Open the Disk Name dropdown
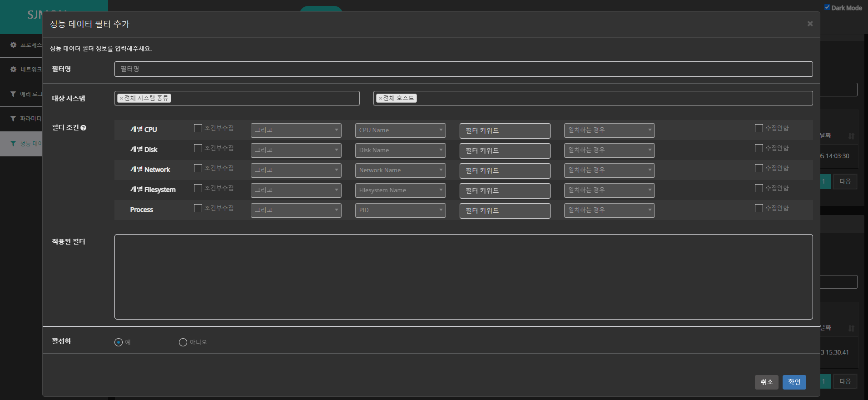Screen dimensions: 868x400 (401, 150)
